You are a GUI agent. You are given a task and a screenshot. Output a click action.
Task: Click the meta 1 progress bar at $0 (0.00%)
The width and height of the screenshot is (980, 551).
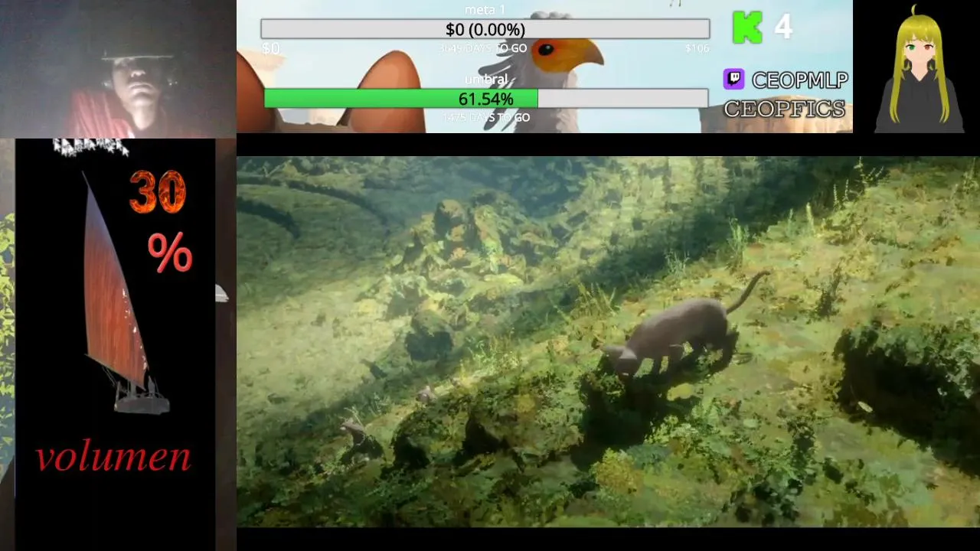pyautogui.click(x=485, y=30)
